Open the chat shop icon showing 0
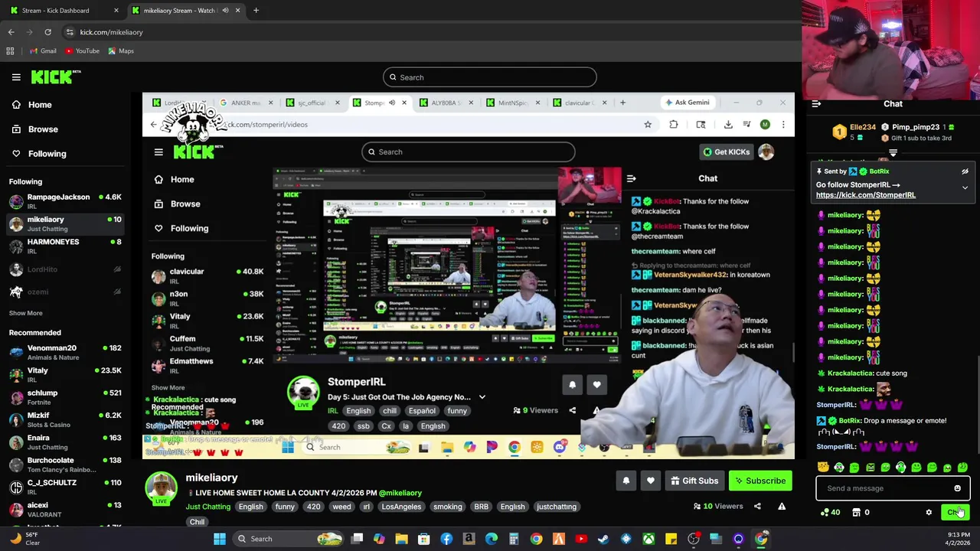Viewport: 980px width, 551px height. pos(861,513)
